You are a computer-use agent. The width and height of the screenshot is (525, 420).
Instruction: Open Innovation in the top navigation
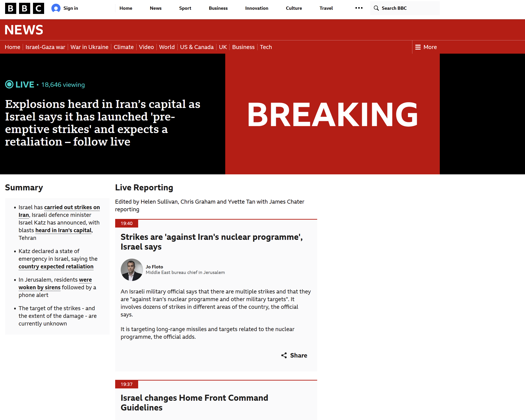257,8
